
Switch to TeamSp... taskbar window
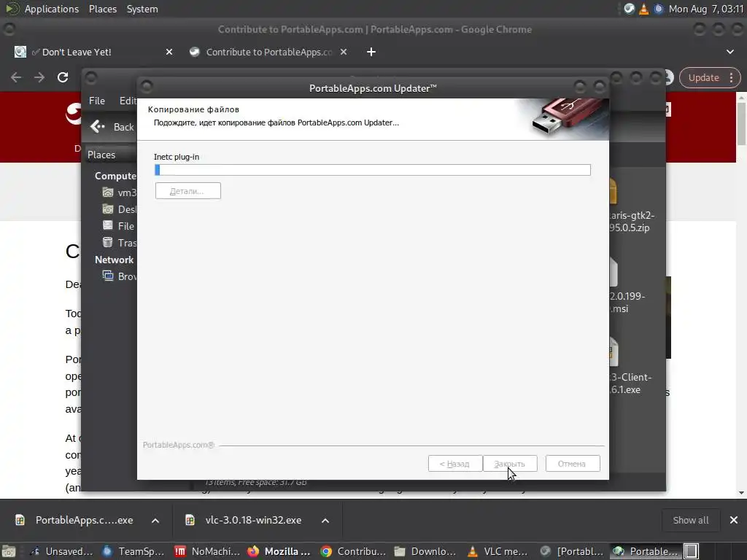pyautogui.click(x=133, y=551)
